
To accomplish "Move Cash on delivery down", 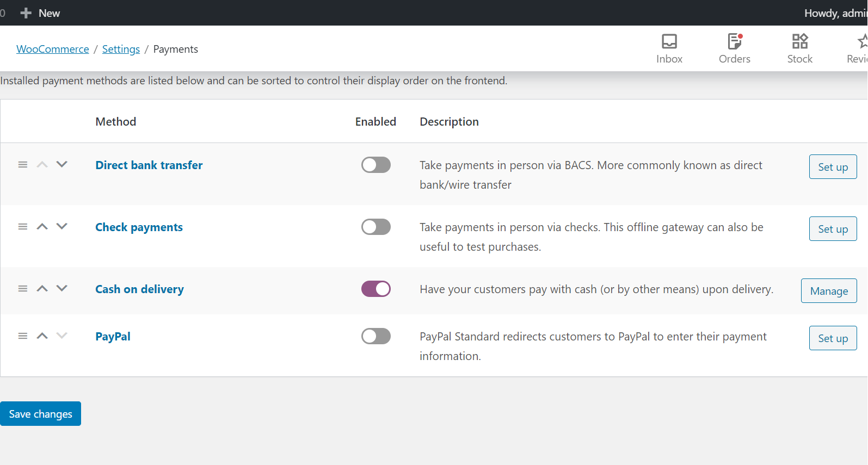I will click(x=62, y=288).
